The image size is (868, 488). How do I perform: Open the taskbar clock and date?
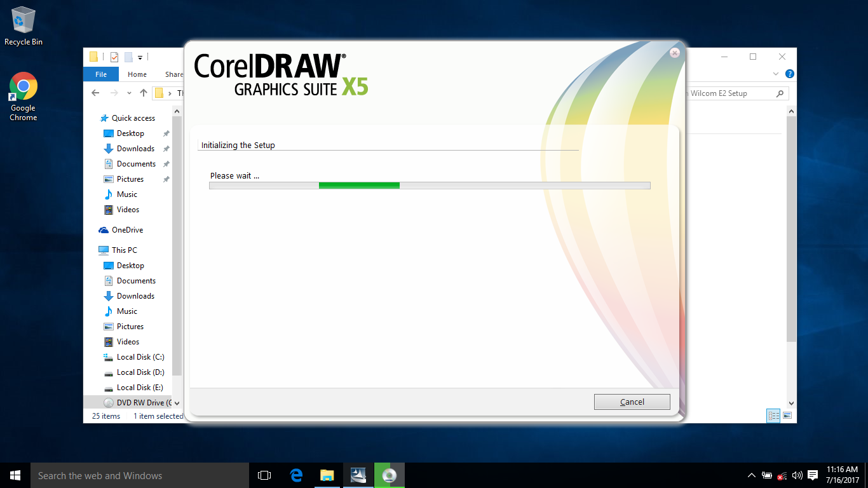tap(843, 475)
